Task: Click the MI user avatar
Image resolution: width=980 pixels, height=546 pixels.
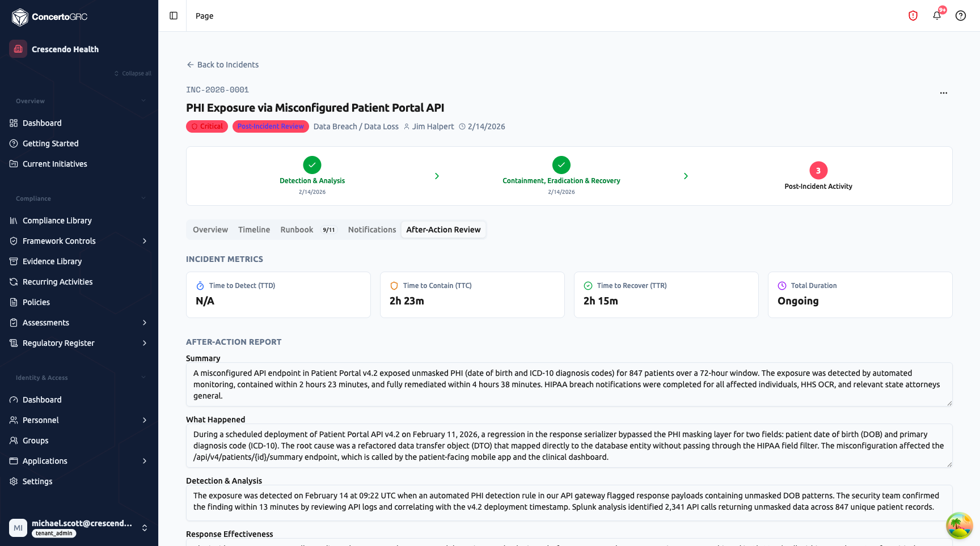Action: [18, 528]
